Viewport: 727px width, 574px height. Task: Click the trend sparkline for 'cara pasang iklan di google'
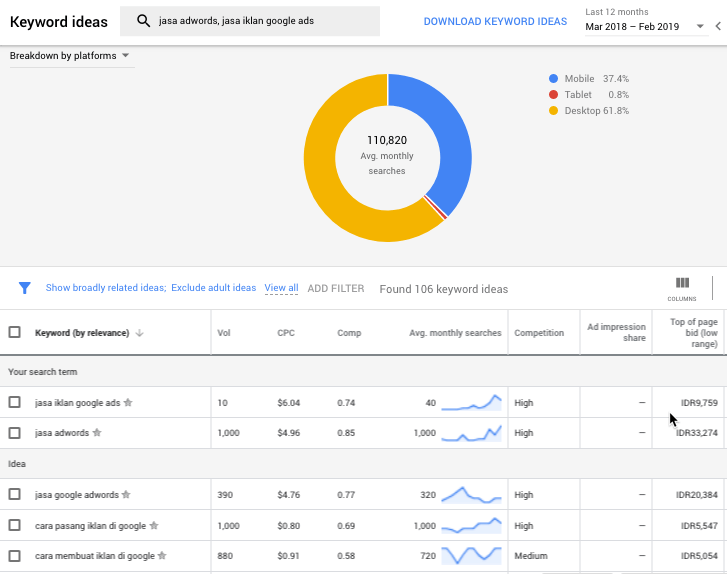pyautogui.click(x=472, y=525)
